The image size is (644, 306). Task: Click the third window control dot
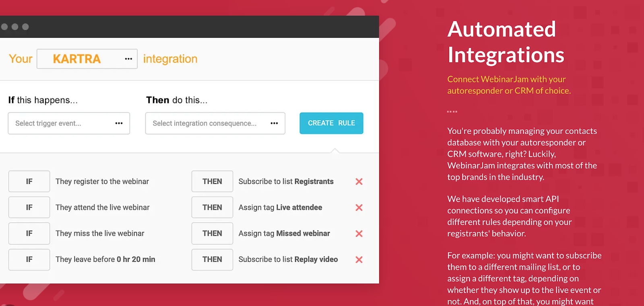[x=25, y=27]
